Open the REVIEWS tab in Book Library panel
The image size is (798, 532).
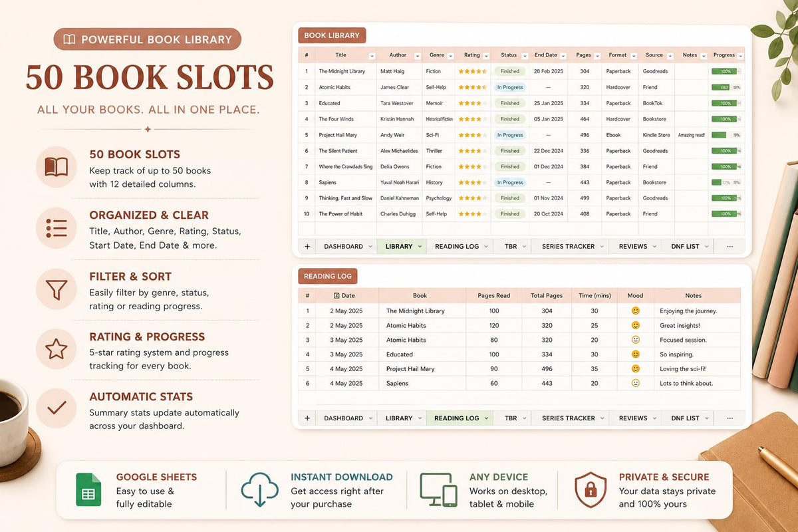coord(636,246)
